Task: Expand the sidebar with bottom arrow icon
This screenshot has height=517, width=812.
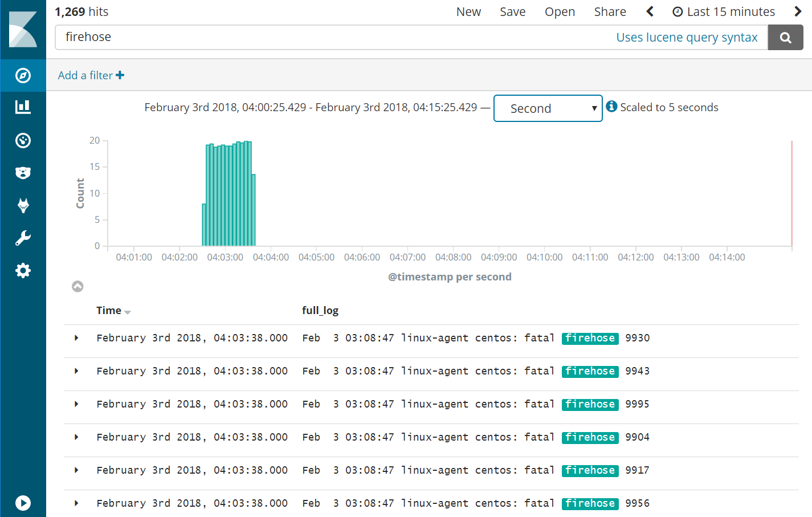Action: pyautogui.click(x=23, y=503)
